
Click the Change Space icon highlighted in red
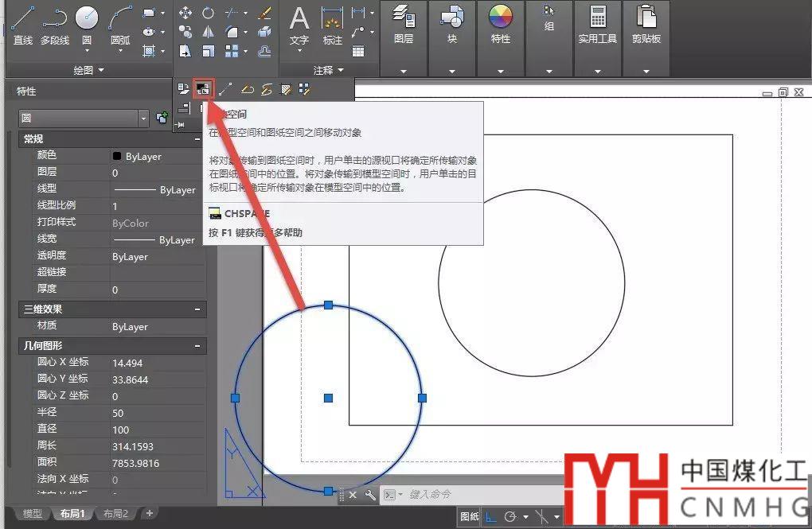tap(203, 89)
